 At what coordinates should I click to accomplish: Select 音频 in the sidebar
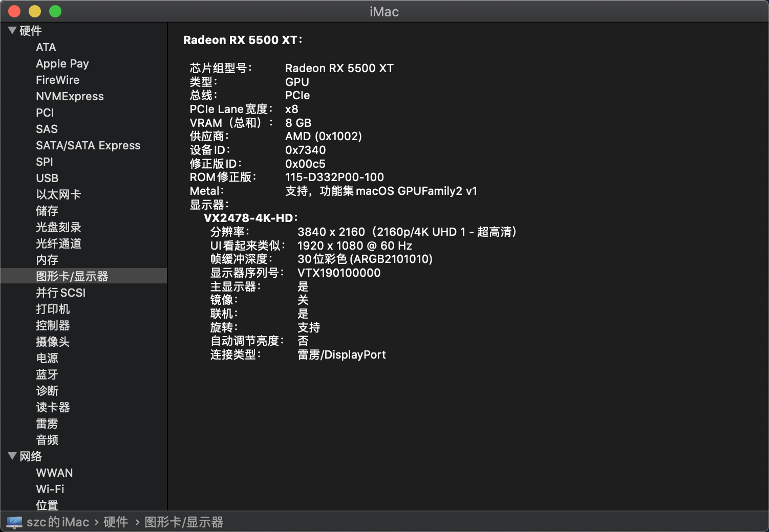coord(47,440)
